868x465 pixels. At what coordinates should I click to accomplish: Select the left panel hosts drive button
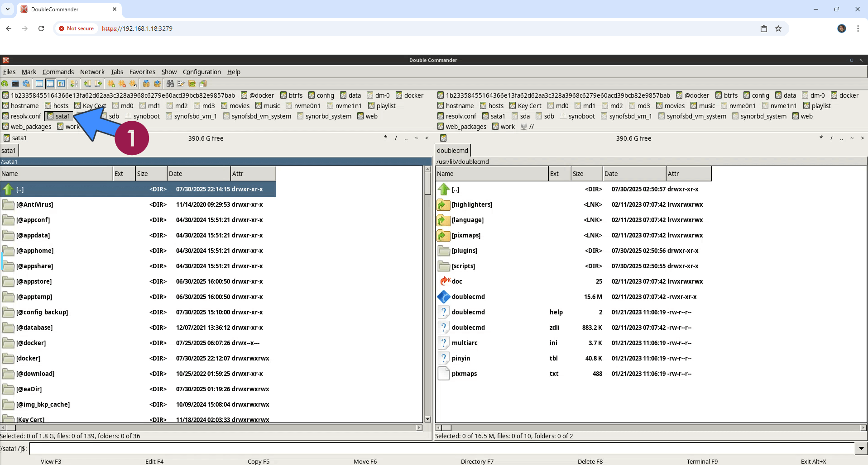pos(57,106)
